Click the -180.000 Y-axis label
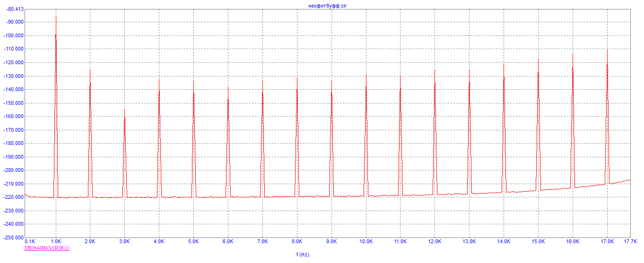644x263 pixels. point(13,143)
